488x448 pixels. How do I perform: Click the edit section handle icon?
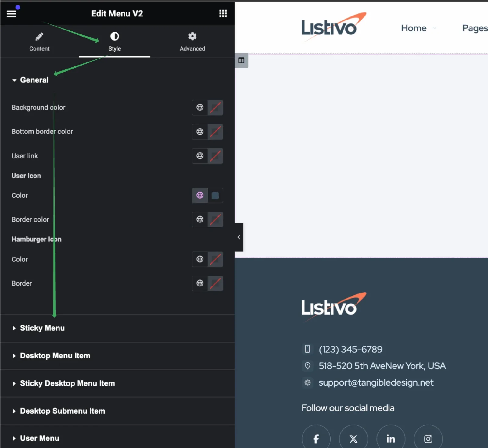[241, 60]
